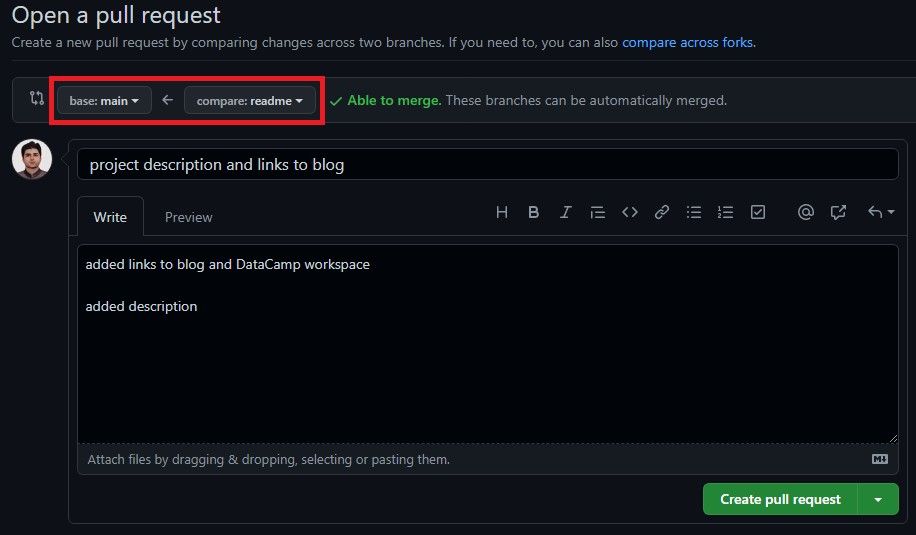The width and height of the screenshot is (916, 535).
Task: Switch to the Preview tab
Action: 189,217
